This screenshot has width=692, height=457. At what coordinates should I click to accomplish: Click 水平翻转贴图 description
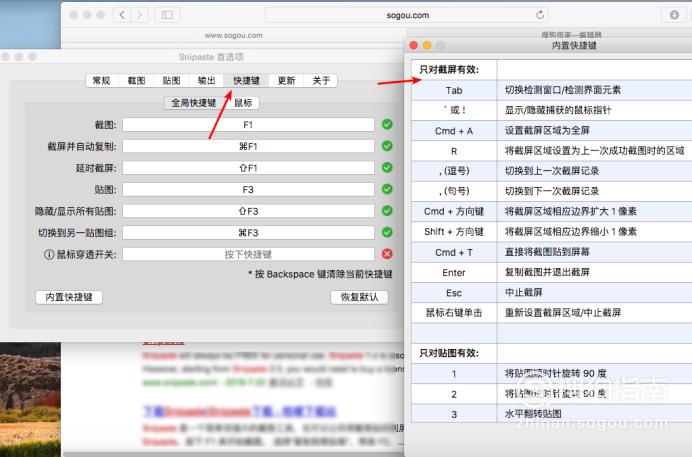[533, 414]
